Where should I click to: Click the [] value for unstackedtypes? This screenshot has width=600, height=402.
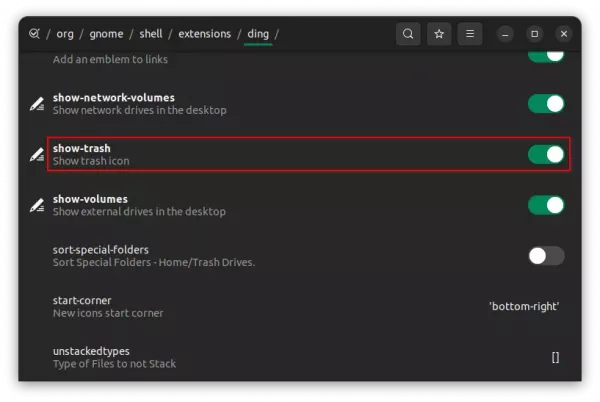(x=555, y=357)
